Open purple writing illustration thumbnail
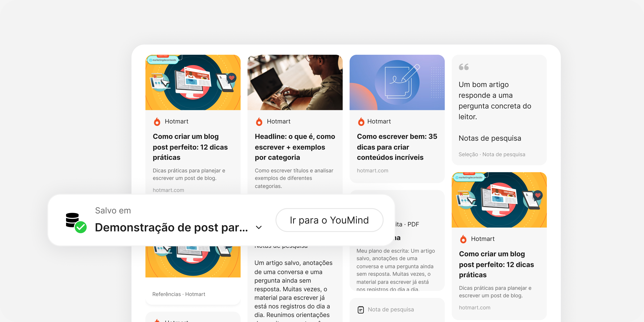Screen dimensions: 644x322 click(x=397, y=82)
